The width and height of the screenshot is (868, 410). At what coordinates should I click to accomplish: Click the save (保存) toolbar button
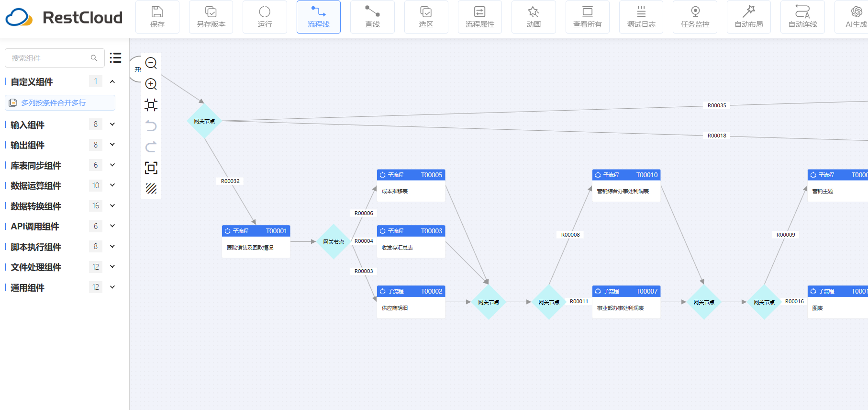[157, 17]
